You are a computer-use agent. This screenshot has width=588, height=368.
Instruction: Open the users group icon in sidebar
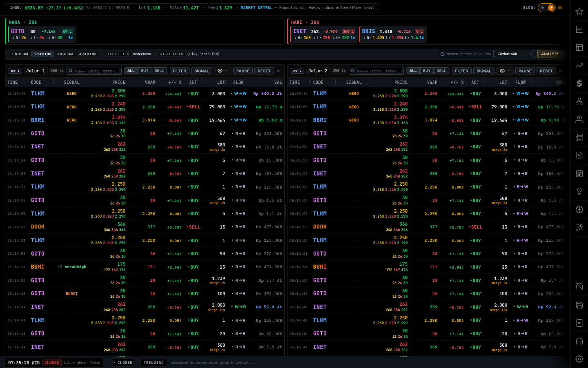[x=579, y=119]
